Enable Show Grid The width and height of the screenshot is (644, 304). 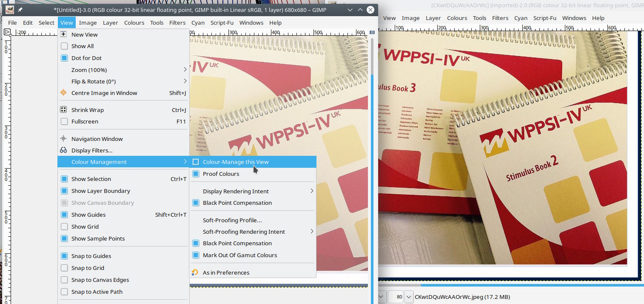64,227
